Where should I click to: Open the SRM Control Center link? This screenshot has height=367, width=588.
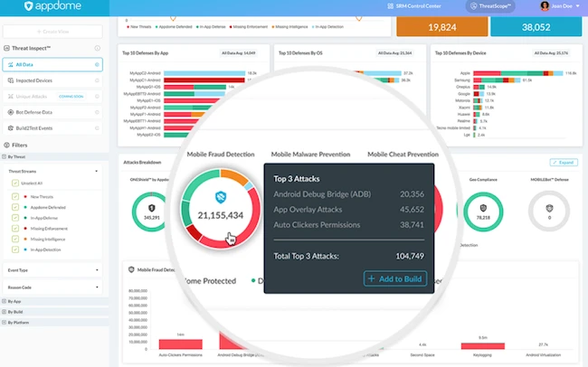tap(414, 6)
